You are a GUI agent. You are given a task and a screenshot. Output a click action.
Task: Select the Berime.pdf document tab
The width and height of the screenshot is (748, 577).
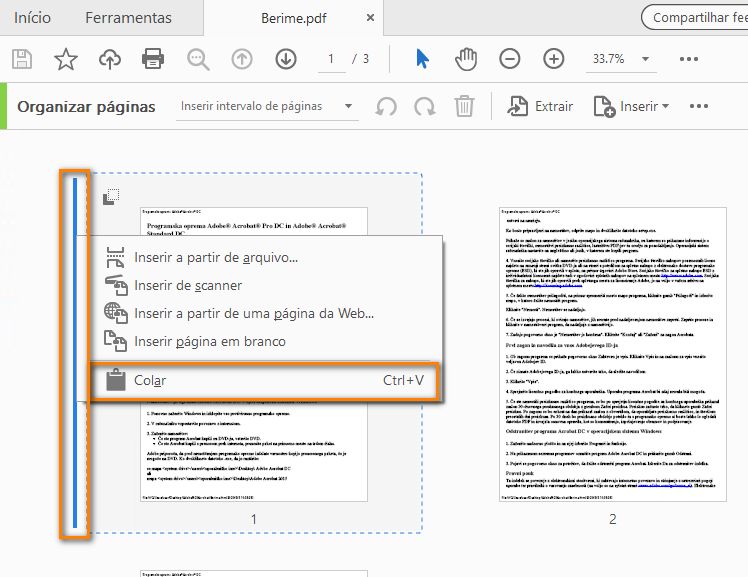click(x=293, y=18)
